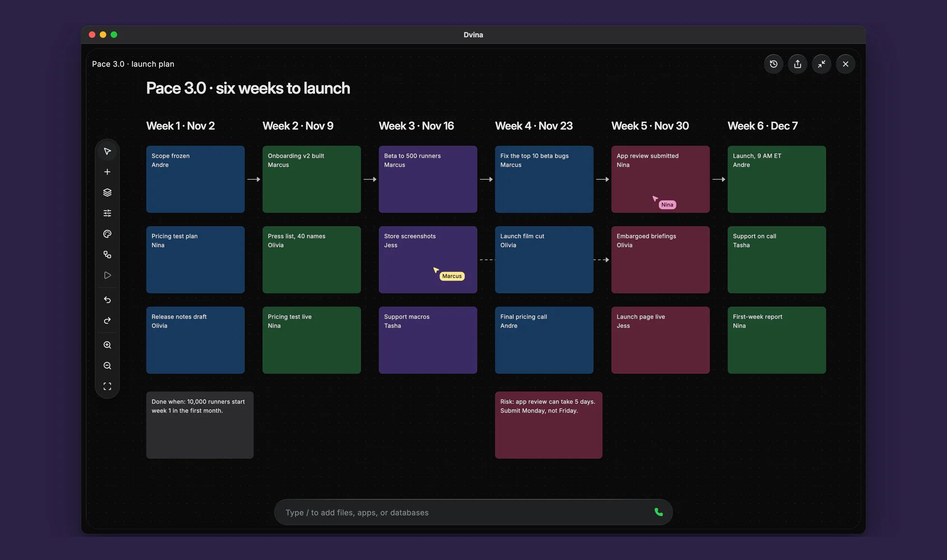The width and height of the screenshot is (947, 560).
Task: Click the Week 4 · Nov 23 heading
Action: pyautogui.click(x=534, y=126)
